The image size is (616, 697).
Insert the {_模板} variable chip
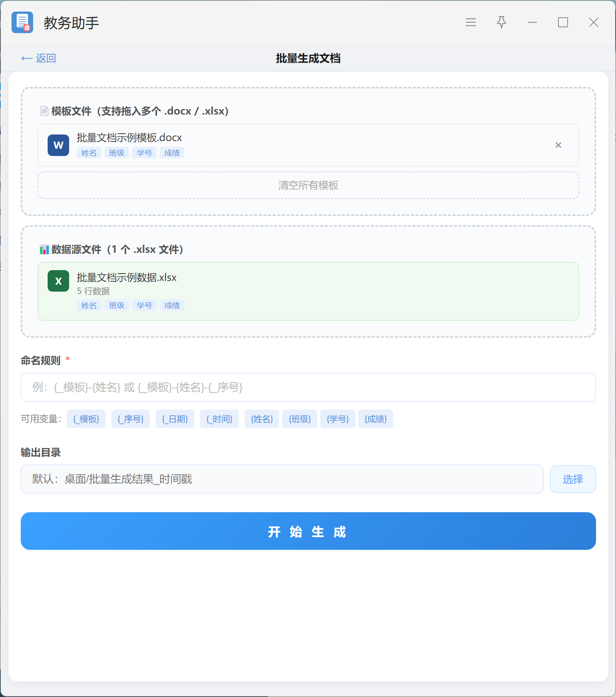pyautogui.click(x=86, y=419)
